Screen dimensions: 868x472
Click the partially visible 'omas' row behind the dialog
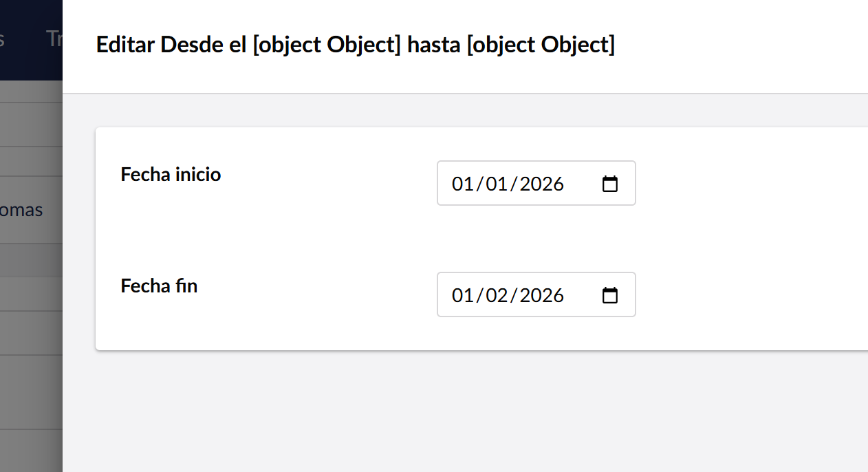22,210
